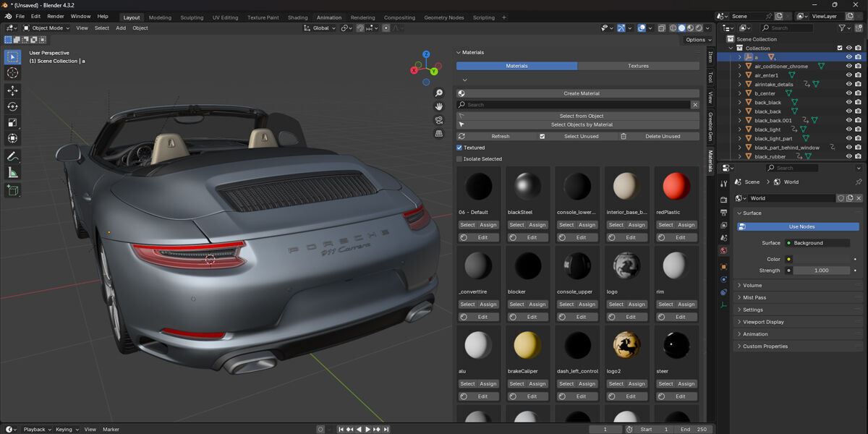Click the Fake User shield icon for World
The width and height of the screenshot is (868, 434).
pos(841,198)
